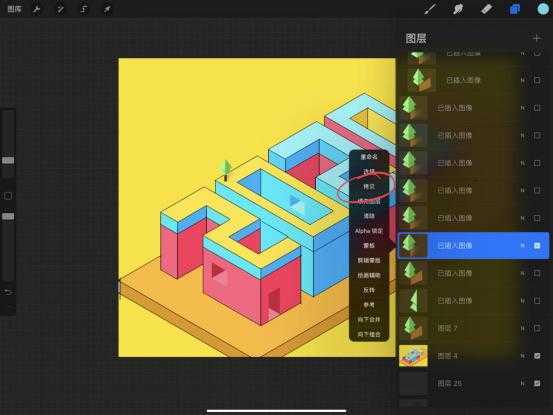Screen dimensions: 553x415
Task: Open blend mode N on highlighted layer
Action: coord(522,245)
